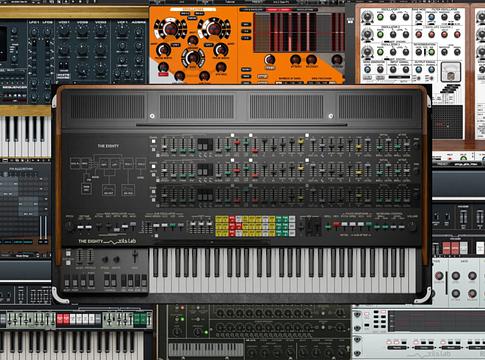
Task: Click the small keyboard on the bottom-center synth
Action: (x=206, y=350)
